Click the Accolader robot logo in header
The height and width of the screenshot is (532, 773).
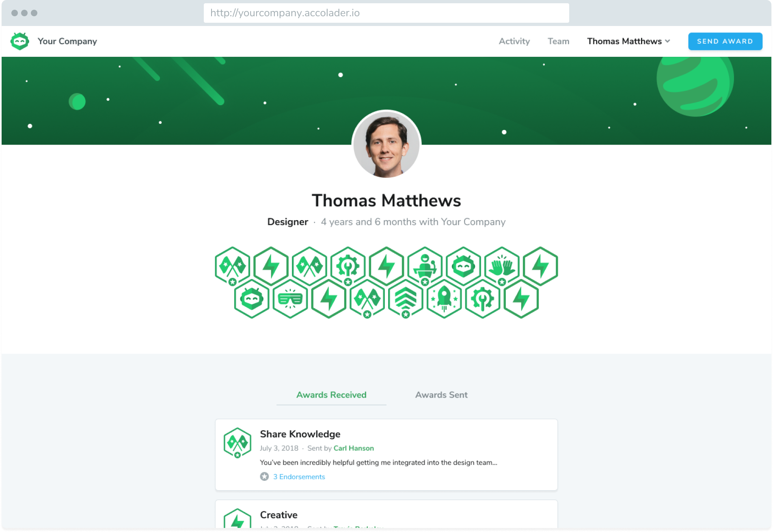(19, 41)
